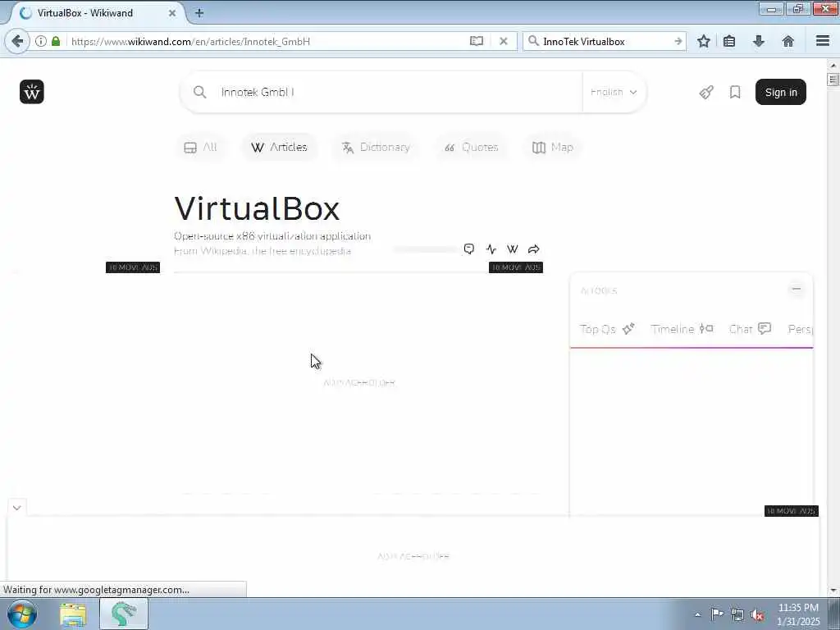Open the original Wikipedia W icon
Image resolution: width=840 pixels, height=630 pixels.
pos(512,249)
